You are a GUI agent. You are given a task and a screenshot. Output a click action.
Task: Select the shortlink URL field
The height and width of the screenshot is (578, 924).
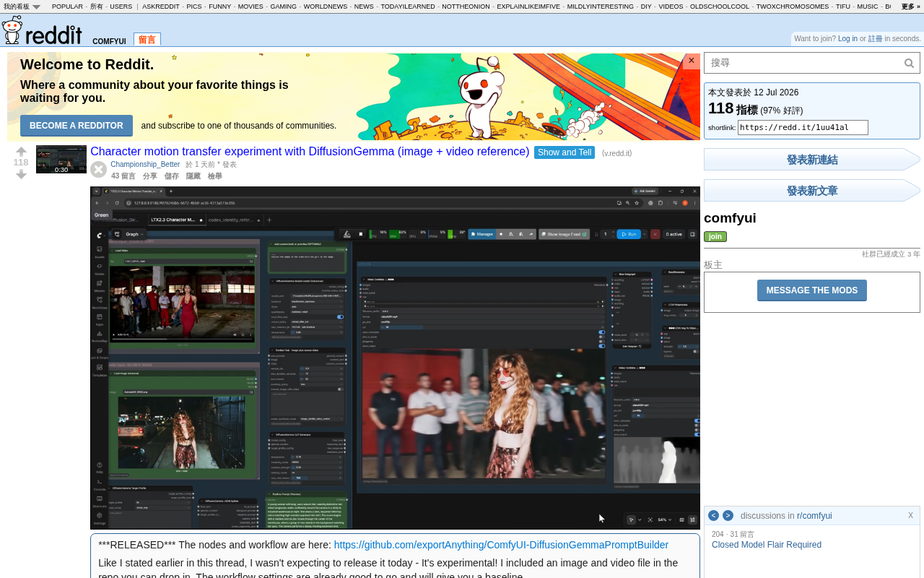[803, 128]
